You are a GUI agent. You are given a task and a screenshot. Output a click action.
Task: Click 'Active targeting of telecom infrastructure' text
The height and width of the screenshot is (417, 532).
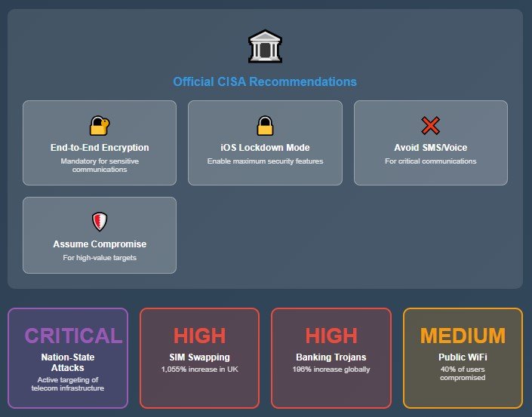click(x=68, y=384)
